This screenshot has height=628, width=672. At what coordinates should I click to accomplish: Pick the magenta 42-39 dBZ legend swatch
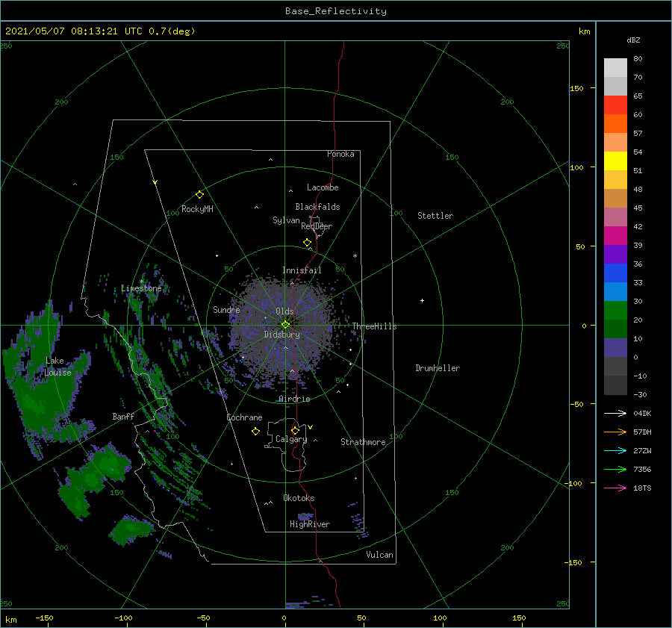[615, 236]
